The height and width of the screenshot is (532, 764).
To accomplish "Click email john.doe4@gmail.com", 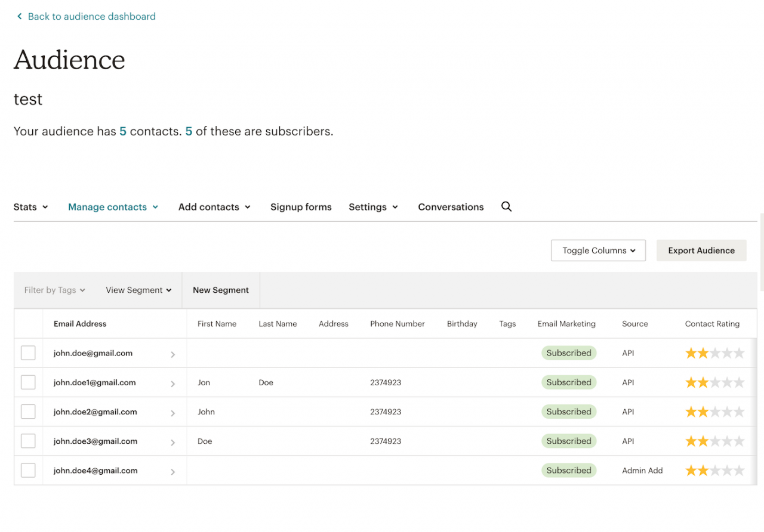I will coord(95,471).
